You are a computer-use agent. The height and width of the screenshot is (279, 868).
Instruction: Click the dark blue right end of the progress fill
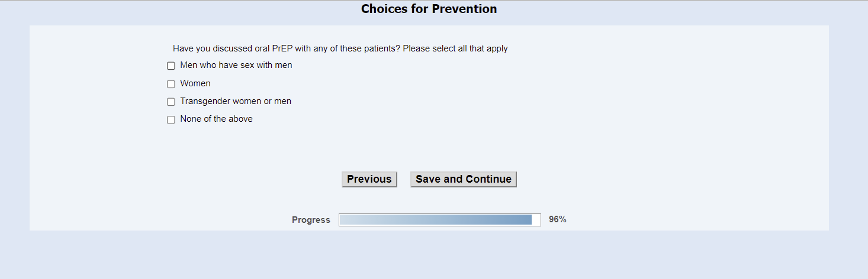click(x=527, y=220)
